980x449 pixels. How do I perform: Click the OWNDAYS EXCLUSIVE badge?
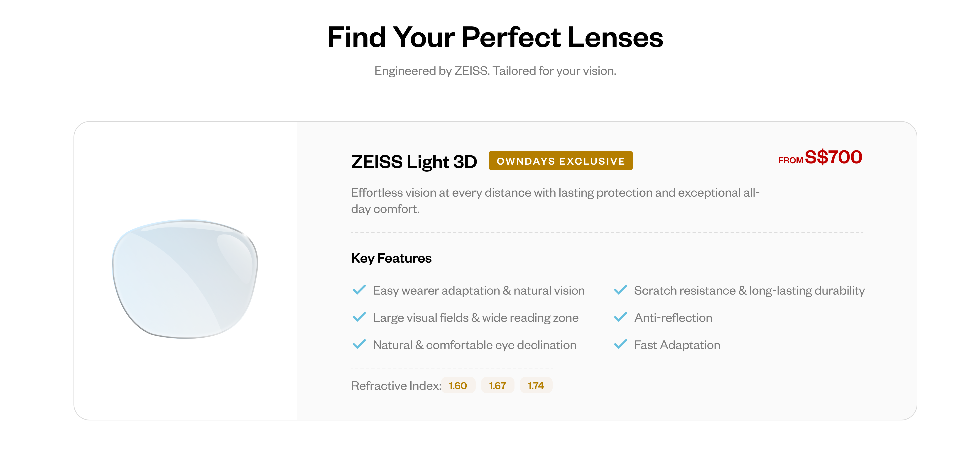(560, 161)
